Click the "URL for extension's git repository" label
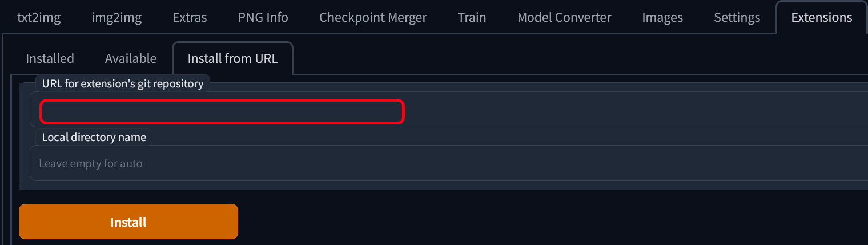Viewport: 868px width, 245px height. (123, 84)
